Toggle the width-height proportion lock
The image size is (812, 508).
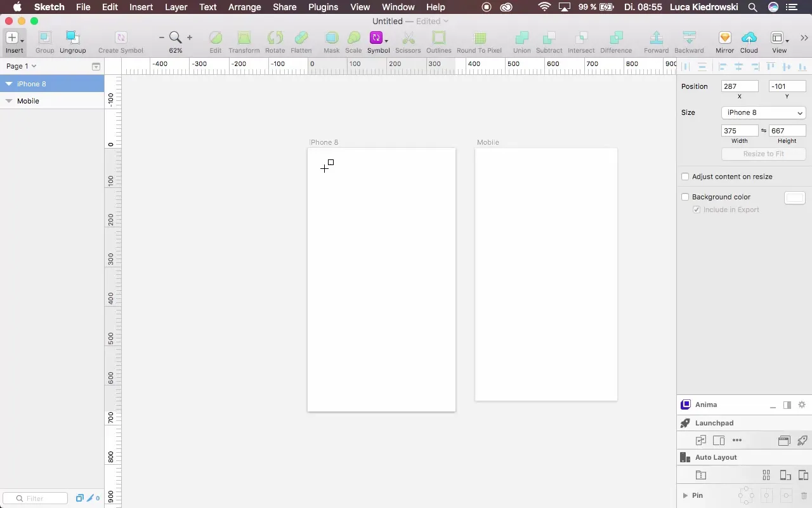coord(763,131)
